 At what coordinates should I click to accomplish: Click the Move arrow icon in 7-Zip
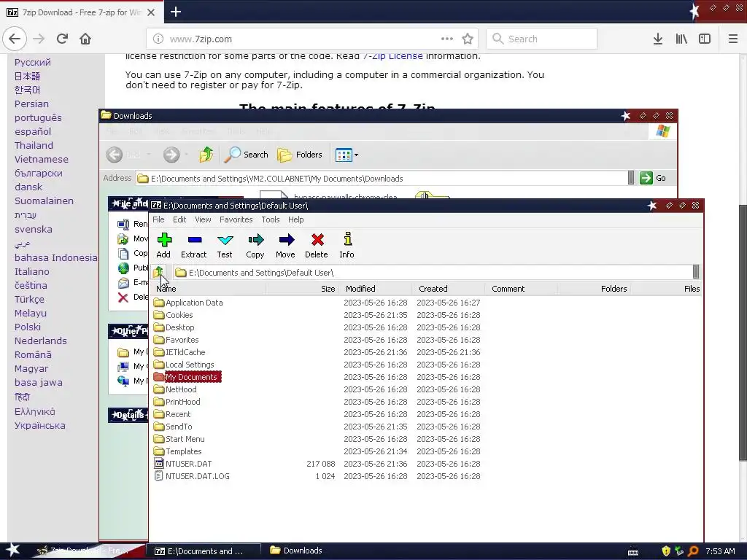[286, 246]
